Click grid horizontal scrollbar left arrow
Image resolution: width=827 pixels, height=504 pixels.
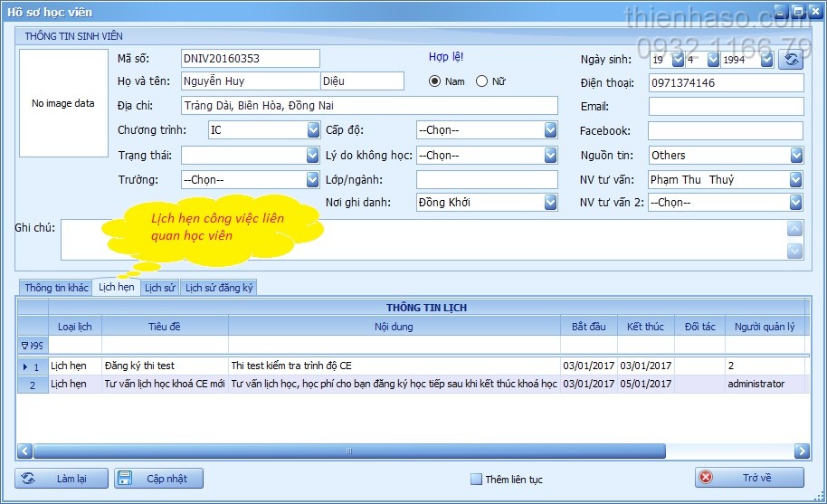pos(25,451)
